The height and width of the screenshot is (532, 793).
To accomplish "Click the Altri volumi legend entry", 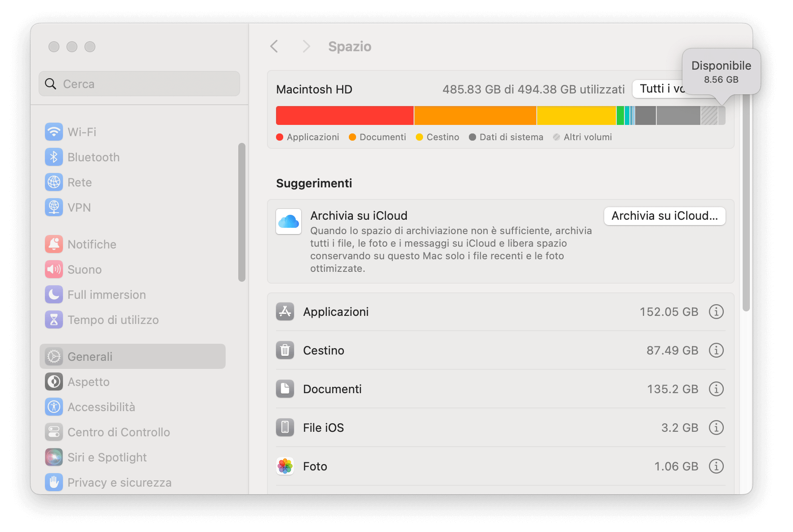I will coord(583,137).
